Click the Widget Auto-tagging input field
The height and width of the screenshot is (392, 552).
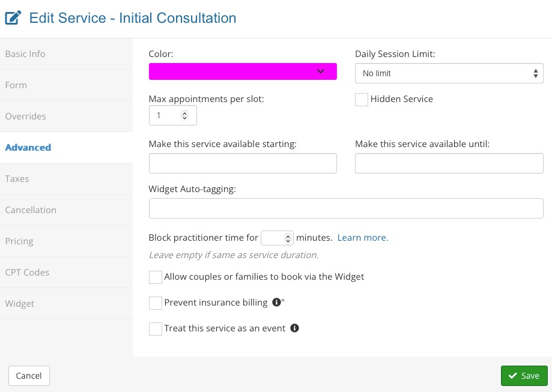tap(346, 208)
